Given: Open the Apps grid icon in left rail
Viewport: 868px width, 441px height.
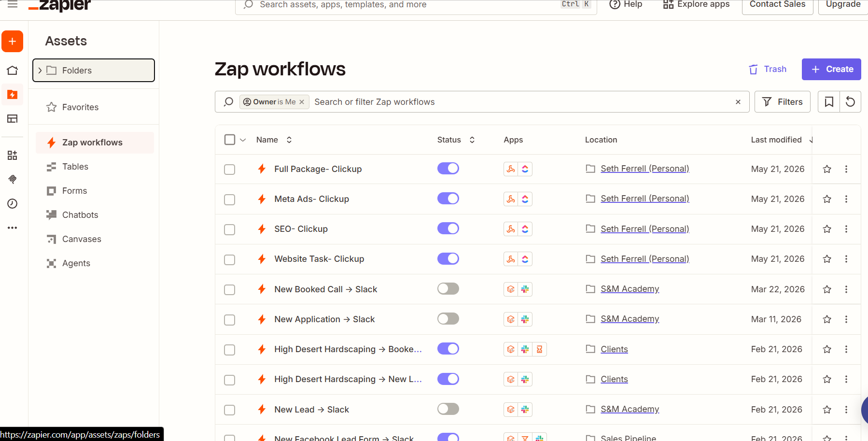Looking at the screenshot, I should point(13,155).
